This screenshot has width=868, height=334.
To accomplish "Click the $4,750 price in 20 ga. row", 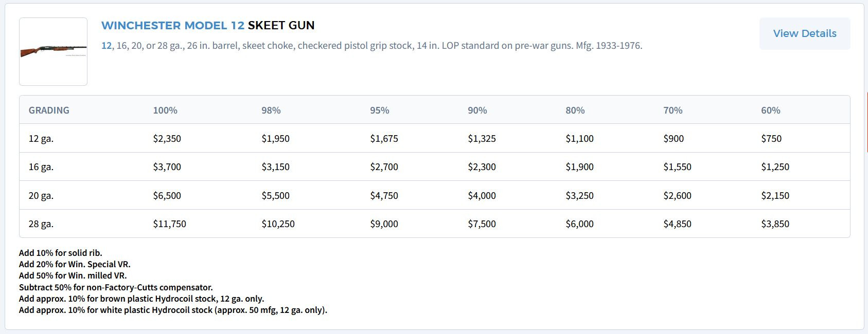I will click(384, 195).
